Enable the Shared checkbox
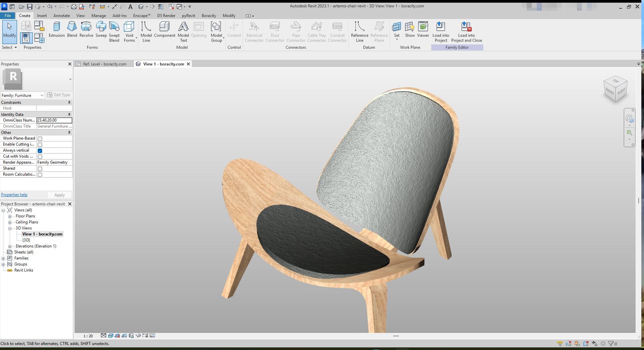This screenshot has width=644, height=350. click(x=40, y=169)
